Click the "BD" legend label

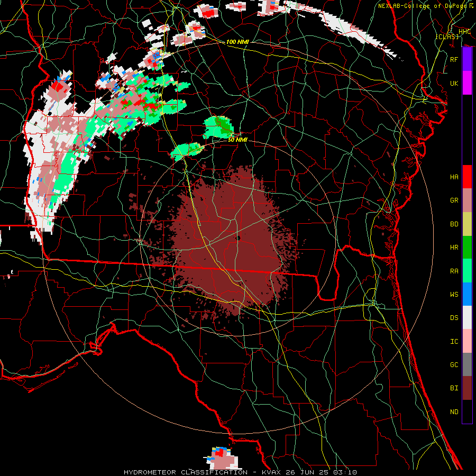coord(454,224)
